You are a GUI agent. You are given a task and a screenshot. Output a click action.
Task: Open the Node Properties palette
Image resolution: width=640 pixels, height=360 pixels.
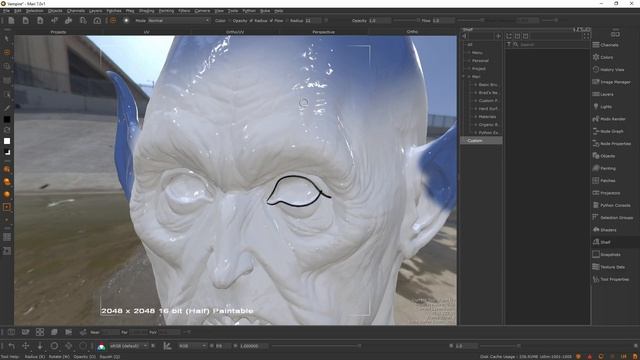pyautogui.click(x=611, y=144)
